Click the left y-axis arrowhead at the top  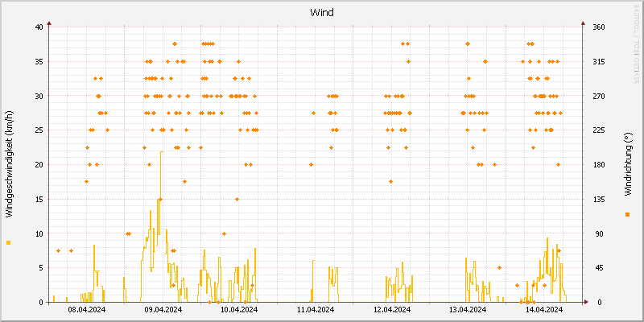(49, 23)
